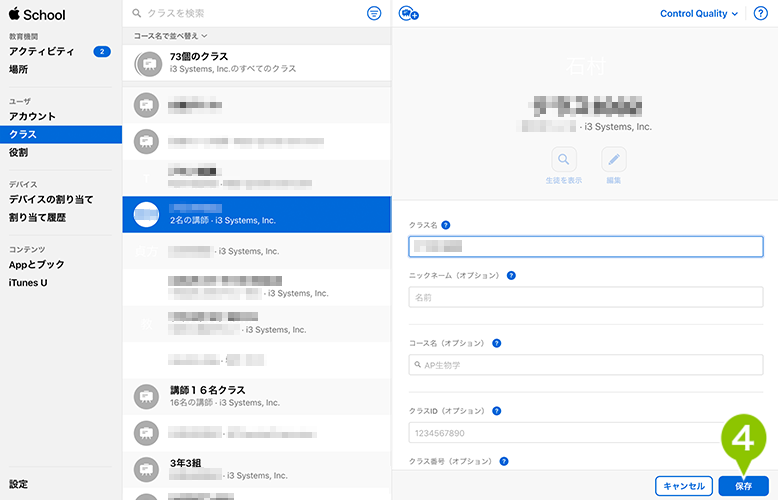Open the help question mark icon top right
778x500 pixels.
click(x=760, y=13)
